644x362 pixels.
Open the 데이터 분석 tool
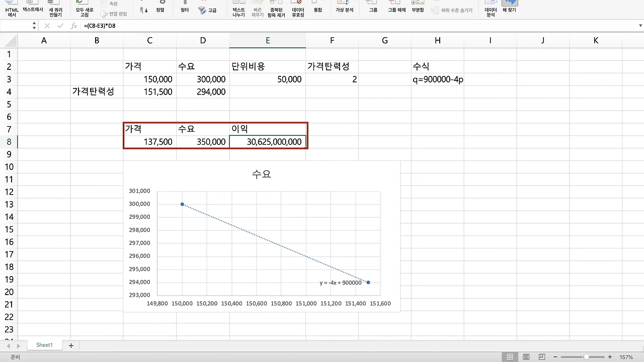[491, 9]
